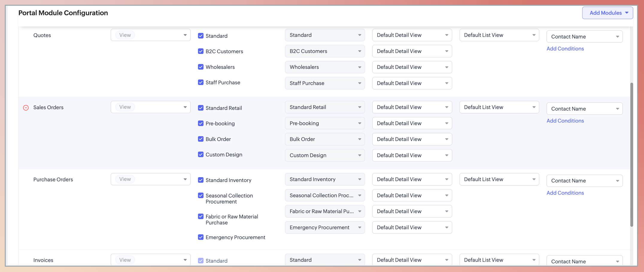
Task: Open the Fabric or Raw Material layout dropdown
Action: tap(325, 211)
